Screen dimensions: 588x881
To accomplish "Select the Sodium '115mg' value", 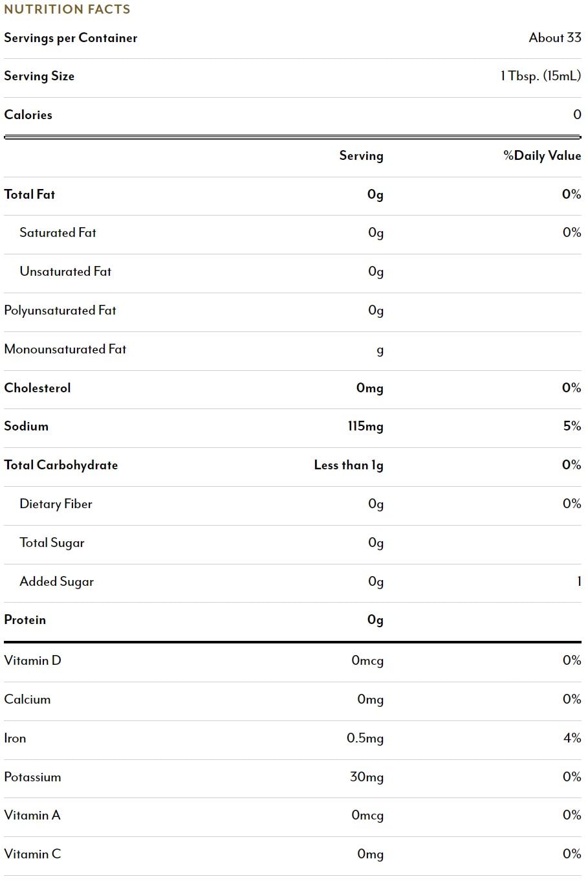I will pos(365,427).
